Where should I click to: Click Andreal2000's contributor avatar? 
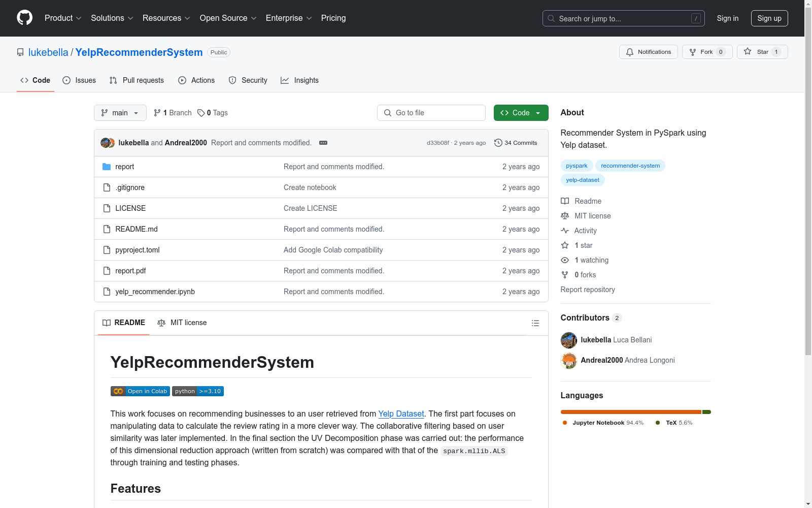tap(569, 360)
